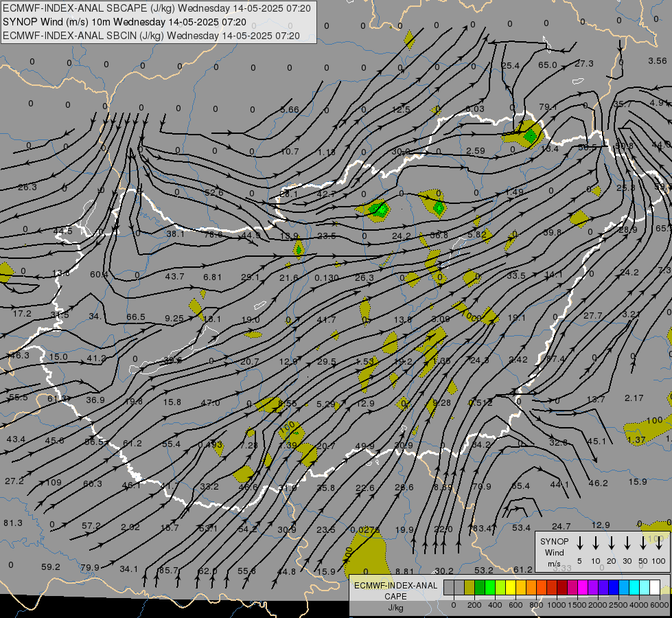672x618 pixels.
Task: Click the 0.493 grid value
Action: click(211, 445)
